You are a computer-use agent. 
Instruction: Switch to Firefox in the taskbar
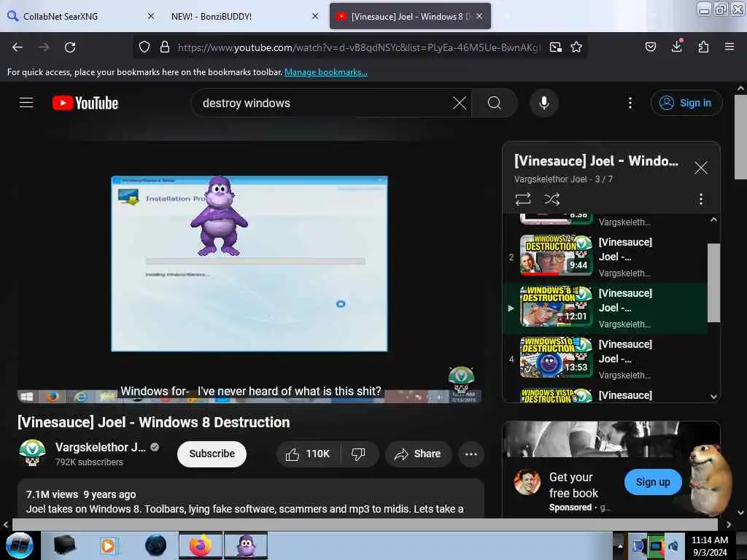point(200,545)
